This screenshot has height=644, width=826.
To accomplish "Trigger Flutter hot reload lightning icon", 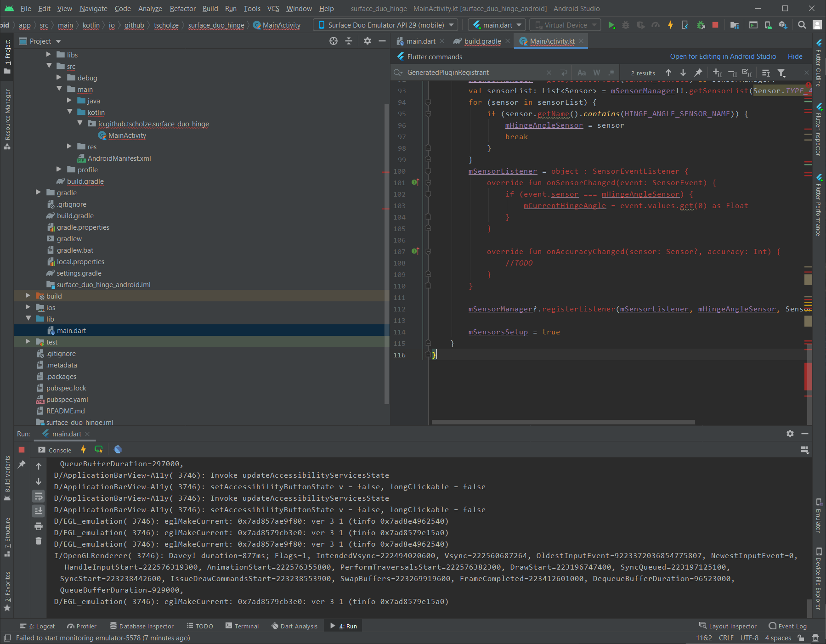I will (x=670, y=25).
